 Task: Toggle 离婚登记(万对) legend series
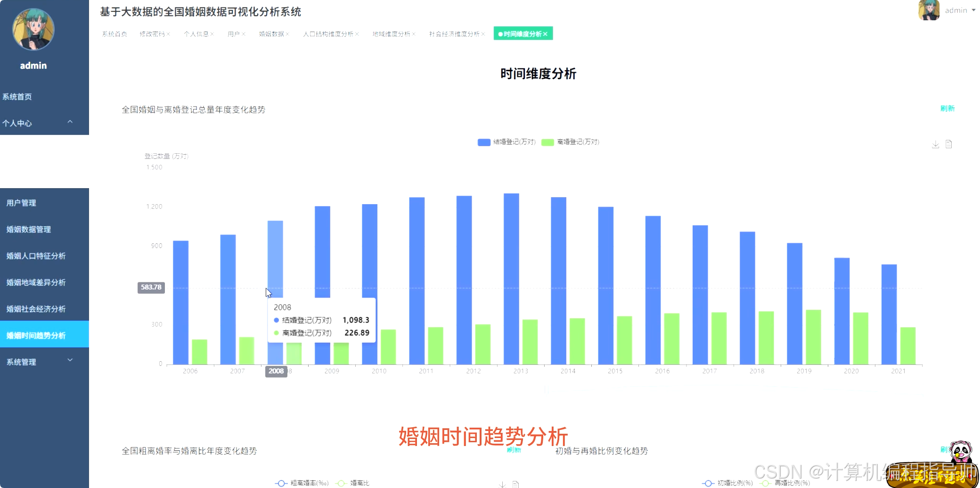(x=571, y=142)
